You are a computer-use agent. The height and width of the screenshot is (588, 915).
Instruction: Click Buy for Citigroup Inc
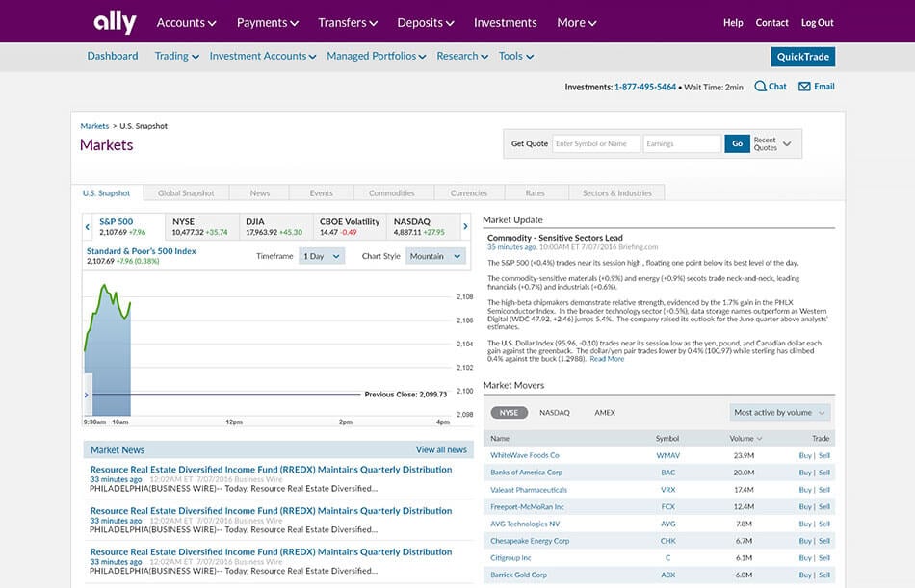click(x=805, y=557)
